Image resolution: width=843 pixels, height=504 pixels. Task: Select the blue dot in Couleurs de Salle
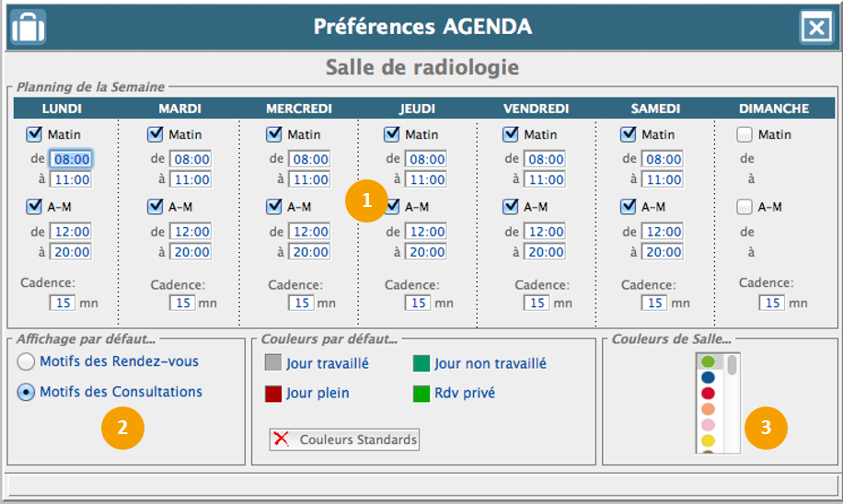click(709, 377)
